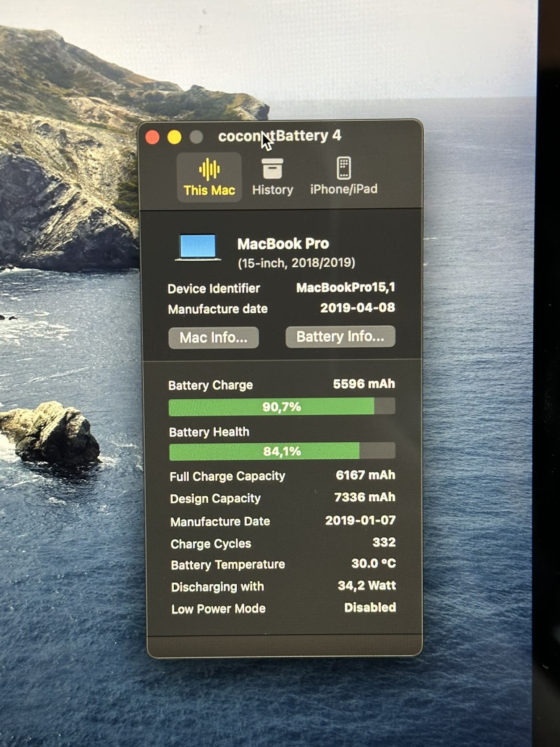Select the 5596 mAh charge value

(x=364, y=384)
